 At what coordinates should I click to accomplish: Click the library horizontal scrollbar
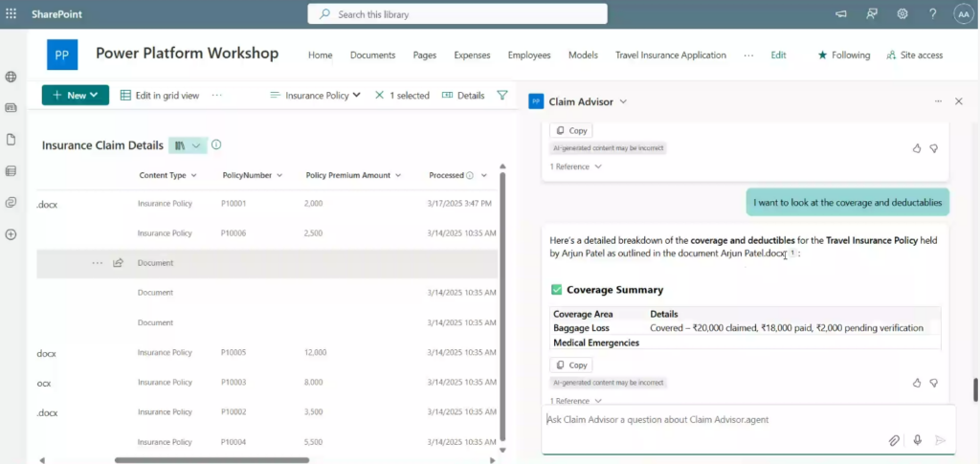click(x=212, y=460)
